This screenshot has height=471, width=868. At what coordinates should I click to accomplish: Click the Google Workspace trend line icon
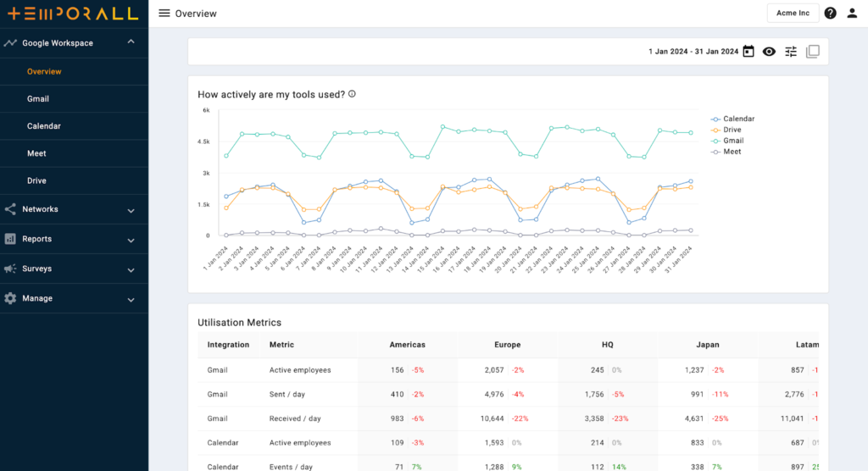tap(10, 42)
